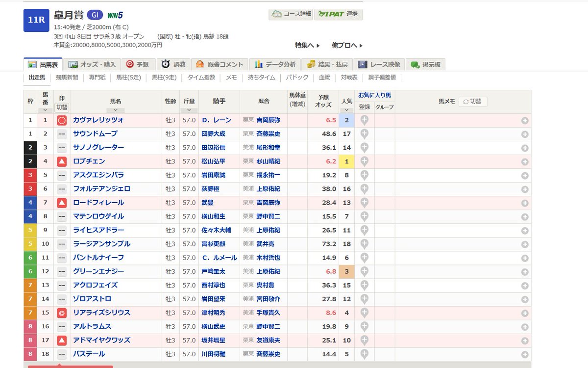Select the 競馬新聞 sub-menu
Screen dimensions: 588x368
pyautogui.click(x=67, y=78)
